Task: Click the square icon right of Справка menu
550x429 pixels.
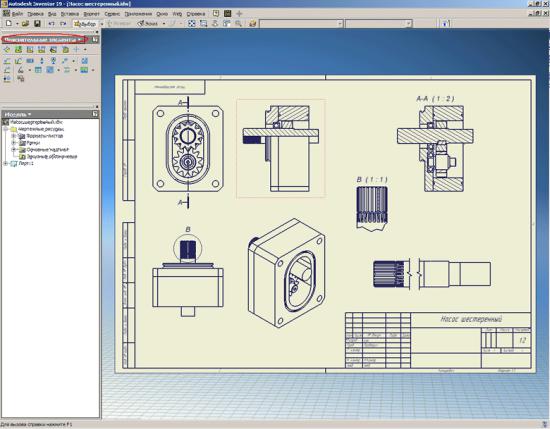Action: coord(216,14)
